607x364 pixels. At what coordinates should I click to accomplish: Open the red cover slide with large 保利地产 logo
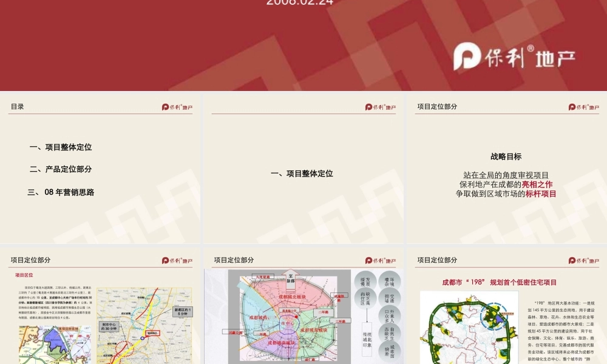coord(303,45)
